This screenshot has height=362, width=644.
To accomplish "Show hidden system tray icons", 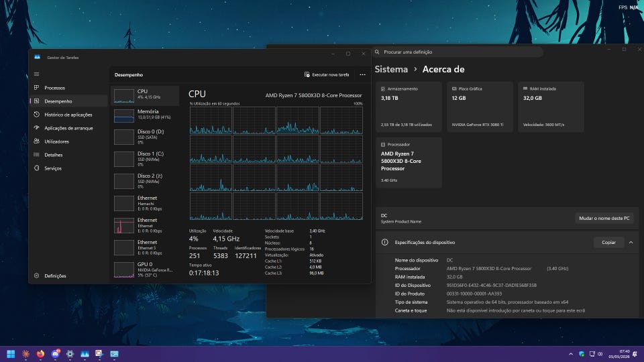I will [x=570, y=354].
